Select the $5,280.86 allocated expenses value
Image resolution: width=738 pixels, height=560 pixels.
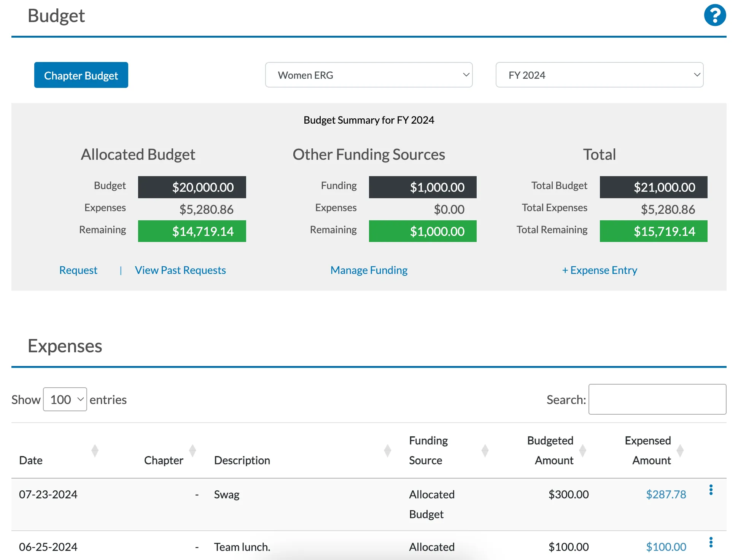click(206, 209)
